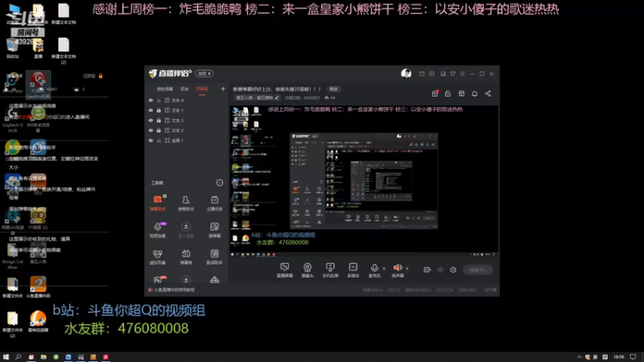Click the 修改 button beside the stream title
The width and height of the screenshot is (644, 362).
(333, 89)
